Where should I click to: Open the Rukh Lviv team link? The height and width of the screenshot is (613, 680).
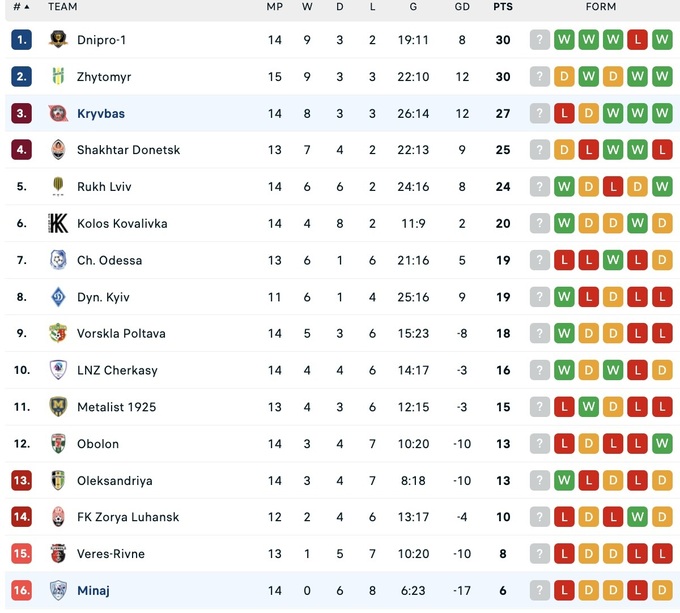[104, 187]
